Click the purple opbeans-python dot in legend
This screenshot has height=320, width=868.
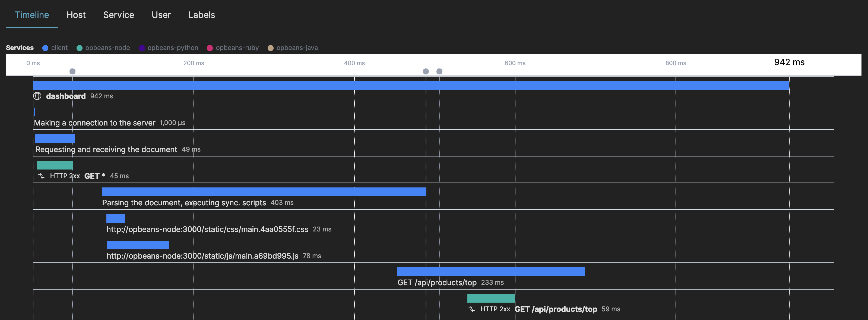141,48
